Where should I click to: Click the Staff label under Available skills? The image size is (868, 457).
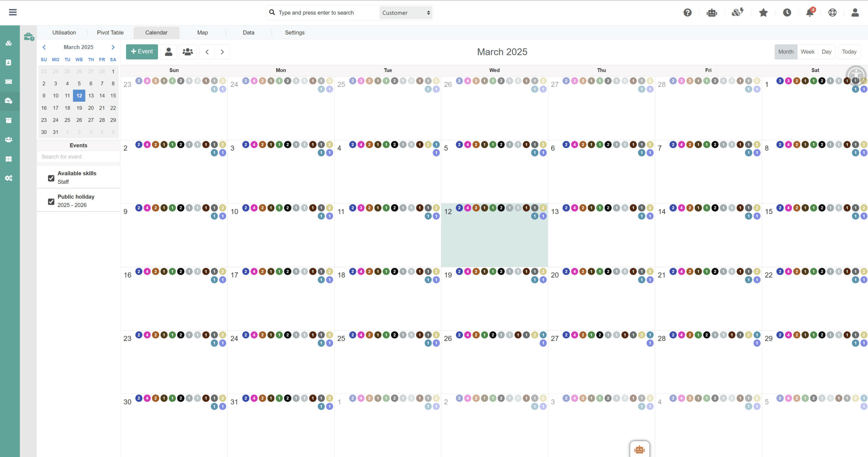coord(63,182)
